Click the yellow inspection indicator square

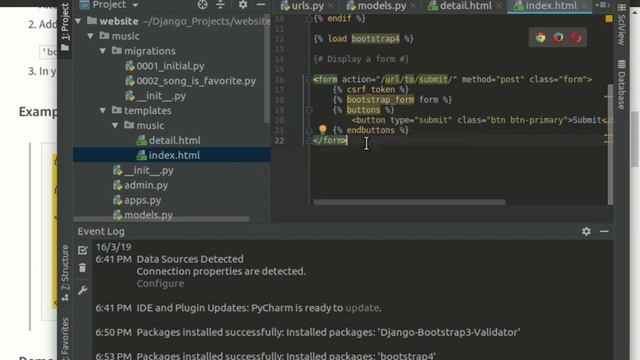tap(609, 19)
